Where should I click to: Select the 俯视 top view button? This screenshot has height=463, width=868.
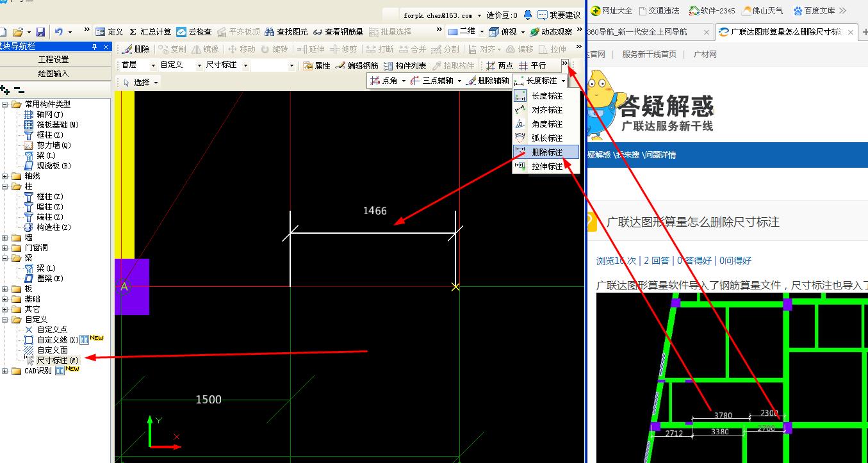point(503,31)
